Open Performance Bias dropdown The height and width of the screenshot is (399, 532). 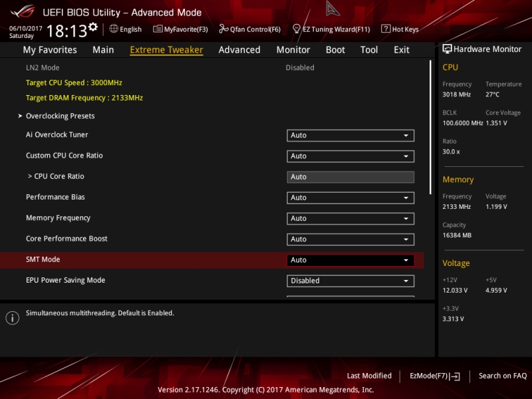tap(350, 198)
